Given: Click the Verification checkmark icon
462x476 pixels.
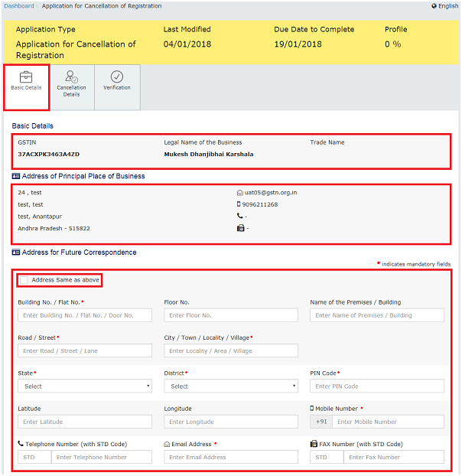Looking at the screenshot, I should point(117,77).
